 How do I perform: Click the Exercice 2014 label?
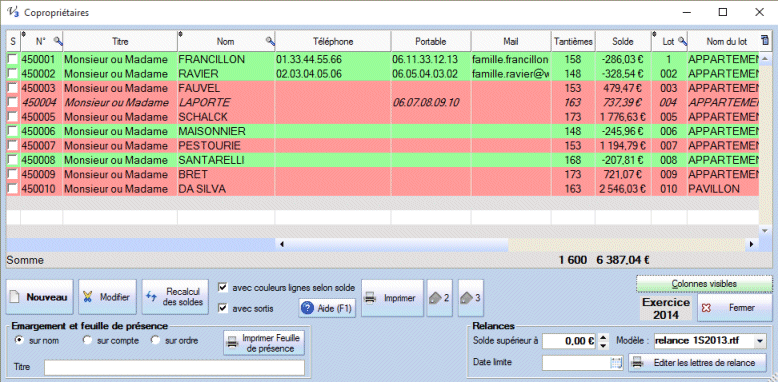666,308
